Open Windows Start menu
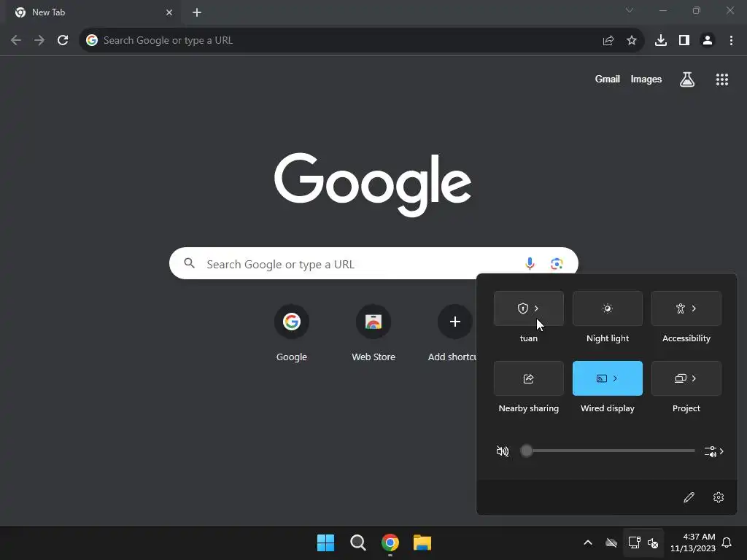This screenshot has height=560, width=747. tap(326, 542)
